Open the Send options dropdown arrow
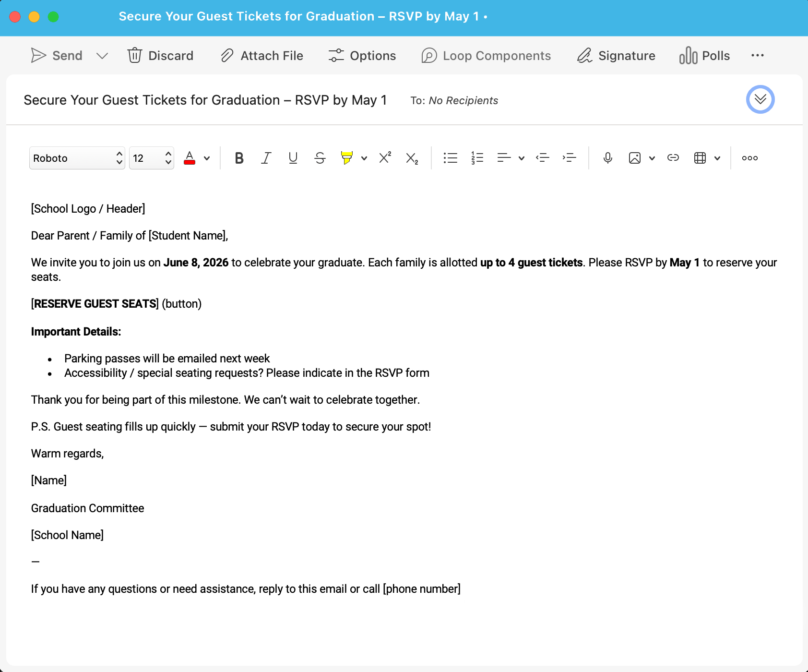Image resolution: width=808 pixels, height=672 pixels. click(102, 56)
